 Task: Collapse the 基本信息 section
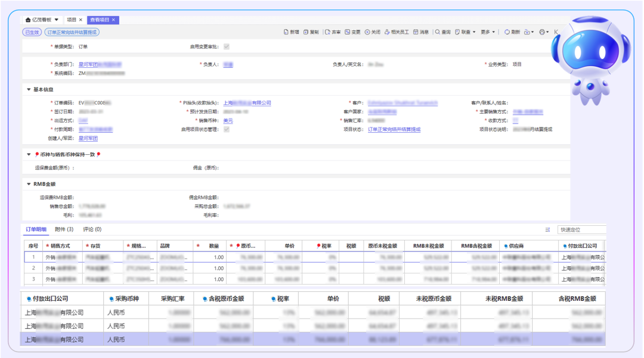click(29, 89)
